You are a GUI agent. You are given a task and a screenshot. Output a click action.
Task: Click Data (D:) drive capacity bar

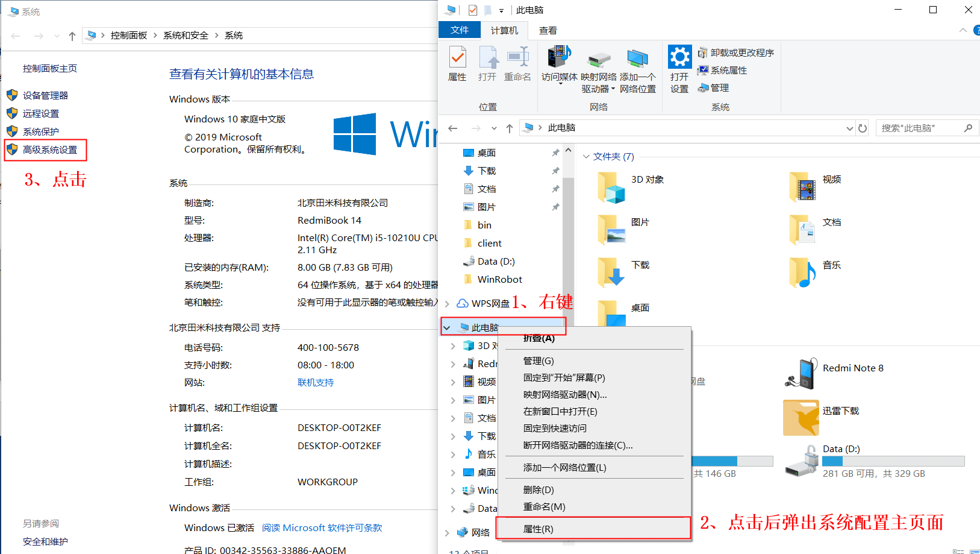(893, 461)
